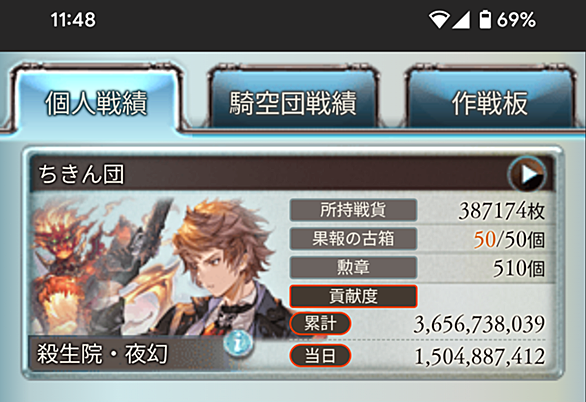586x402 pixels.
Task: Tap the Wi-Fi status icon
Action: [439, 19]
